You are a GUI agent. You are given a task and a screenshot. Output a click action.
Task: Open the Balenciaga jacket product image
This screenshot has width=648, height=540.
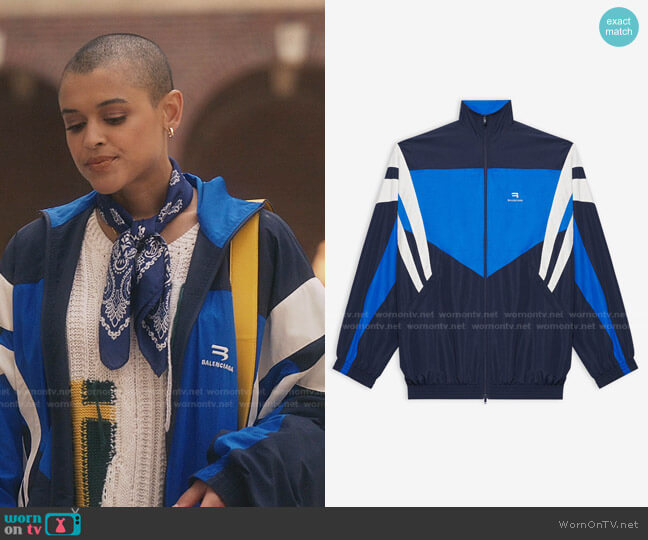coord(486,251)
